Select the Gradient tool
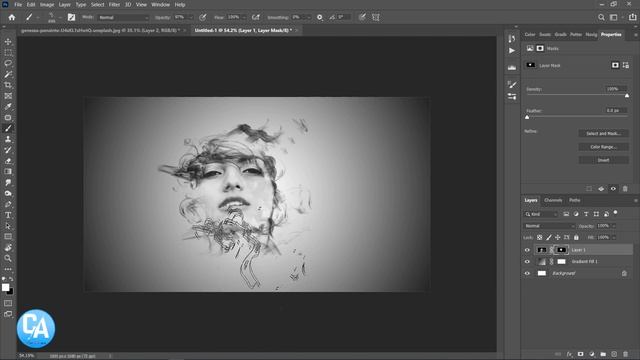The image size is (640, 360). [x=8, y=171]
